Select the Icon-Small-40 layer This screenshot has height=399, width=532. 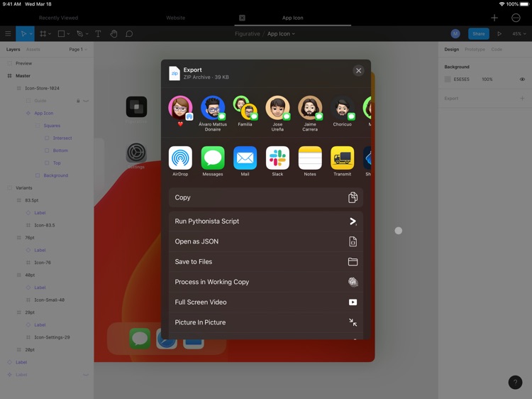49,300
